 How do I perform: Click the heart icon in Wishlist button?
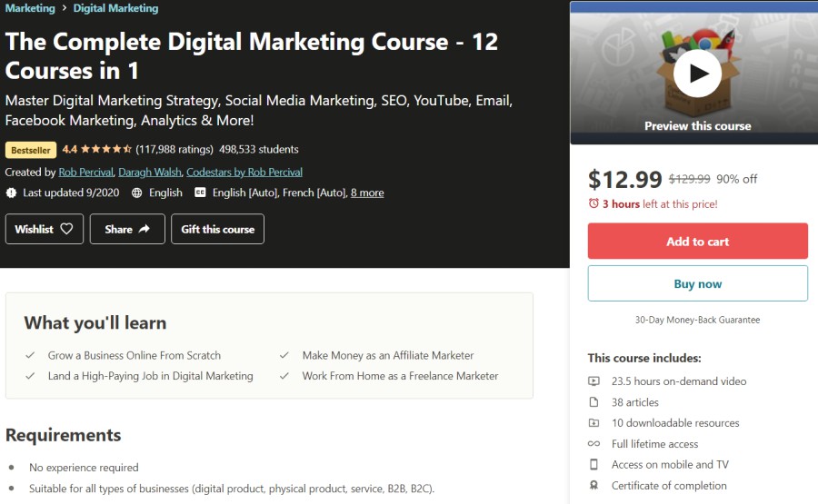tap(66, 228)
